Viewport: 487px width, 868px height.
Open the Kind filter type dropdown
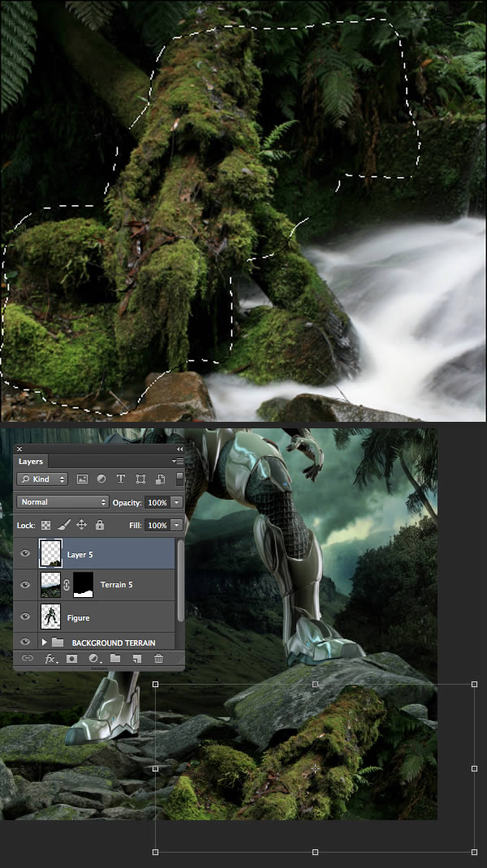[42, 479]
